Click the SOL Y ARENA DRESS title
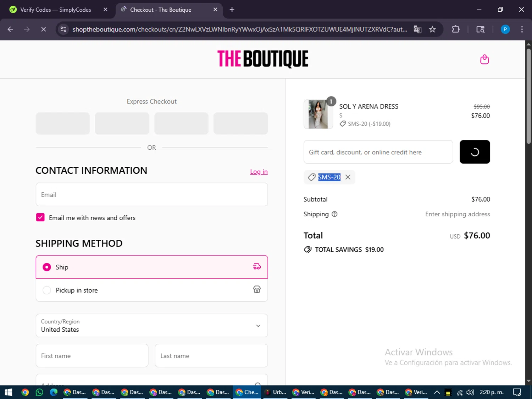 click(368, 106)
